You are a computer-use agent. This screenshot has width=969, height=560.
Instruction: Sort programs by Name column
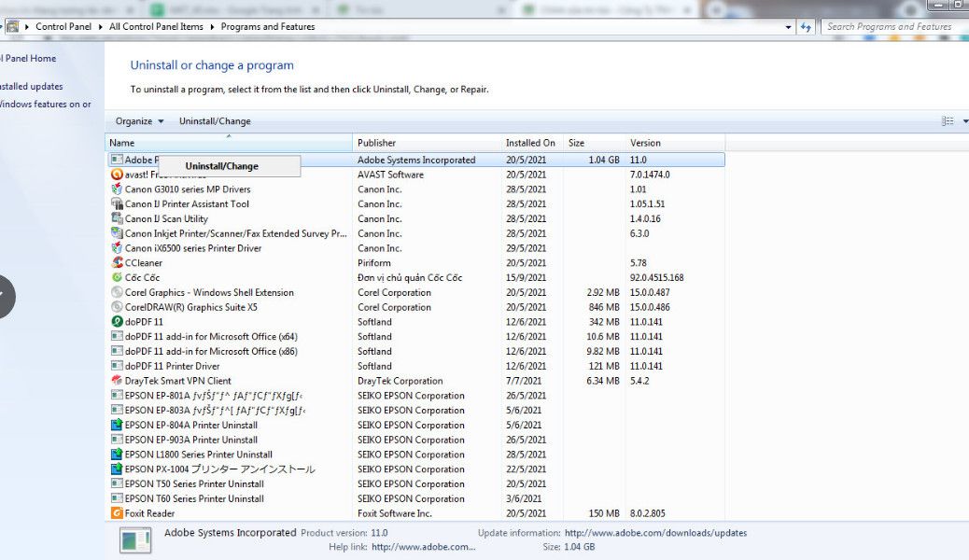229,143
